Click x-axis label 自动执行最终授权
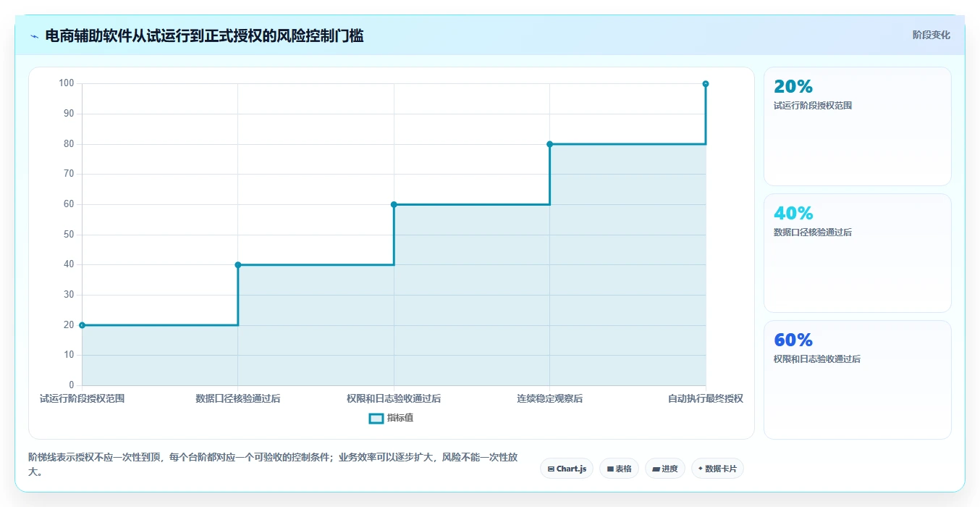This screenshot has height=507, width=980. tap(706, 398)
